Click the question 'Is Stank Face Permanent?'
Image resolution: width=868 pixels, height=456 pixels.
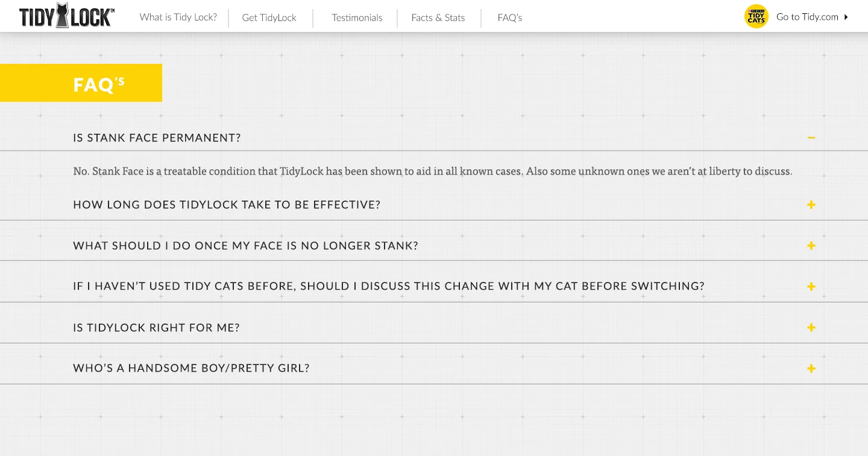[157, 138]
